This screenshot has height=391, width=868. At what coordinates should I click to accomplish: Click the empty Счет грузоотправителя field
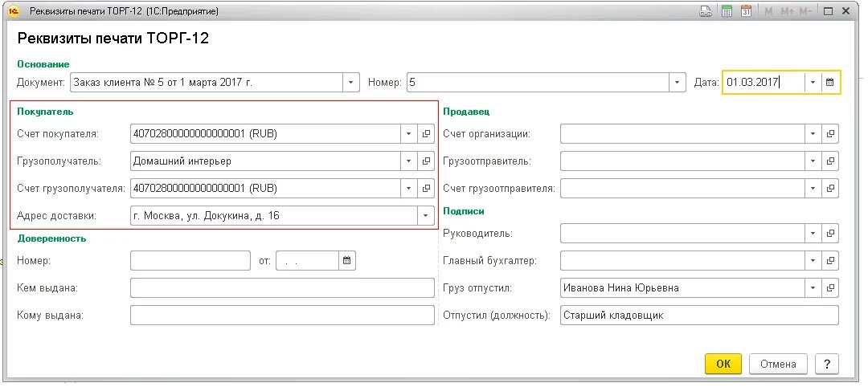[x=682, y=189]
